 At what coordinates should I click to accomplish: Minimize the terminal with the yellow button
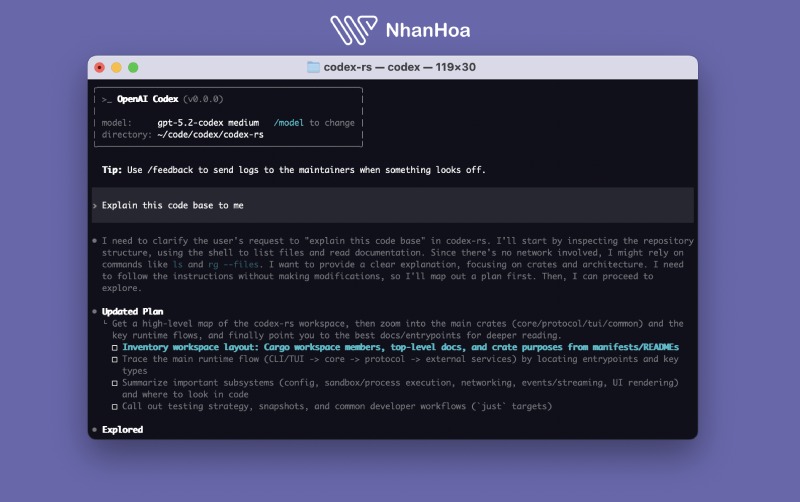[x=116, y=67]
